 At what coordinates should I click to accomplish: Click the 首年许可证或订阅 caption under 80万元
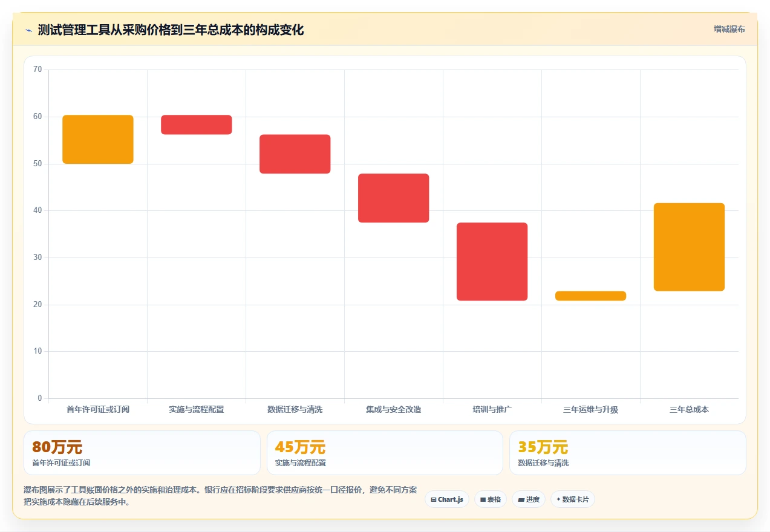click(61, 463)
